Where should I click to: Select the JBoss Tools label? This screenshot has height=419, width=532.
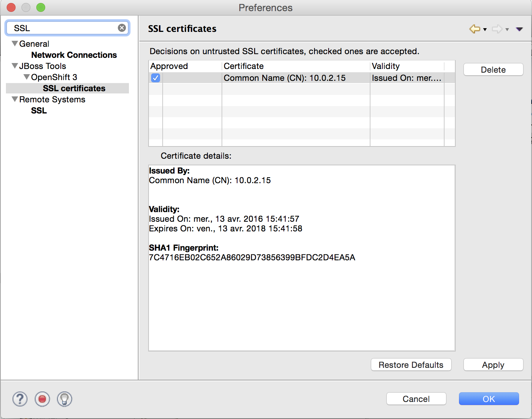(43, 66)
